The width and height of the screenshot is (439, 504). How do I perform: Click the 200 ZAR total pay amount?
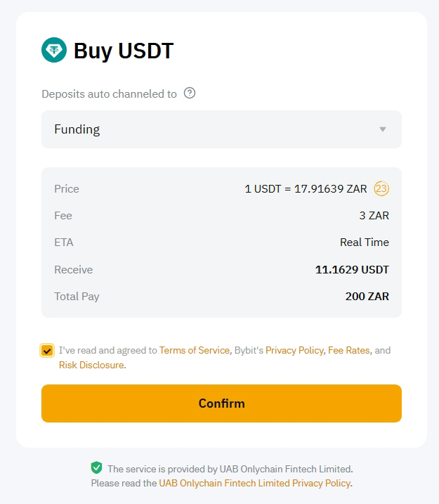[x=367, y=296]
